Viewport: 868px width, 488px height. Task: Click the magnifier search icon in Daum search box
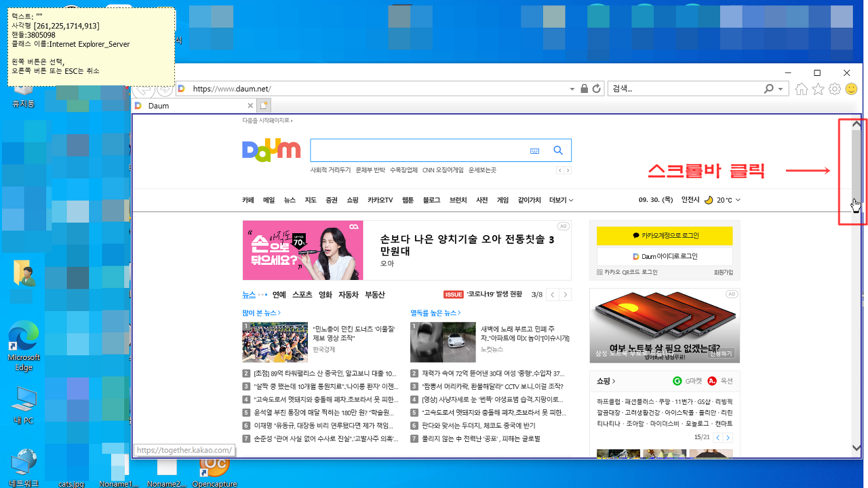click(x=558, y=150)
